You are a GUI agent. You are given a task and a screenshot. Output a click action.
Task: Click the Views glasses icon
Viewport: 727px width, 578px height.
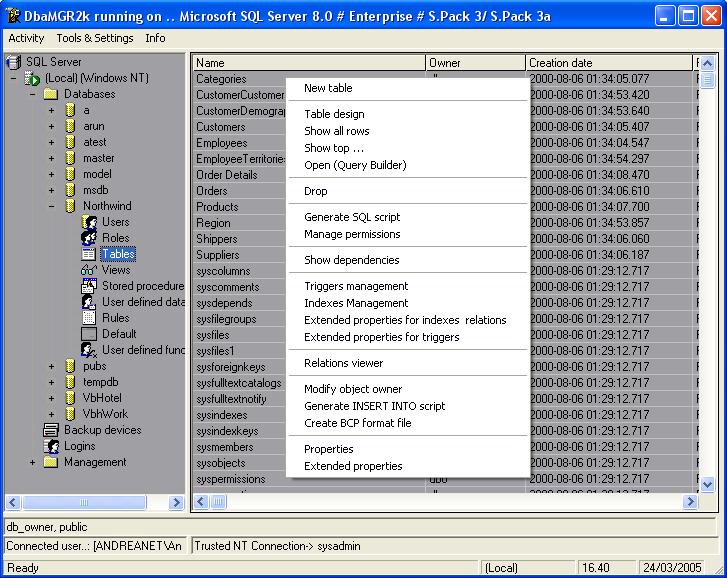pyautogui.click(x=89, y=270)
